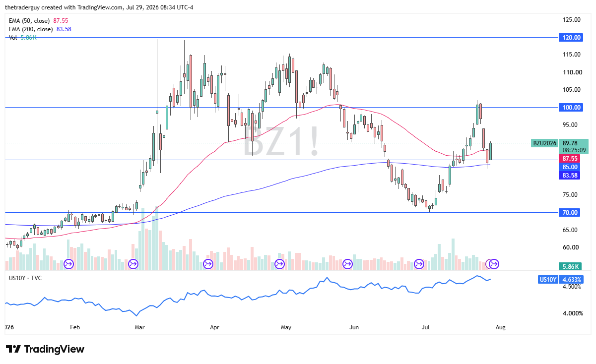Click the 70.00 horizontal line price label
Image resolution: width=596 pixels, height=364 pixels.
[x=570, y=213]
